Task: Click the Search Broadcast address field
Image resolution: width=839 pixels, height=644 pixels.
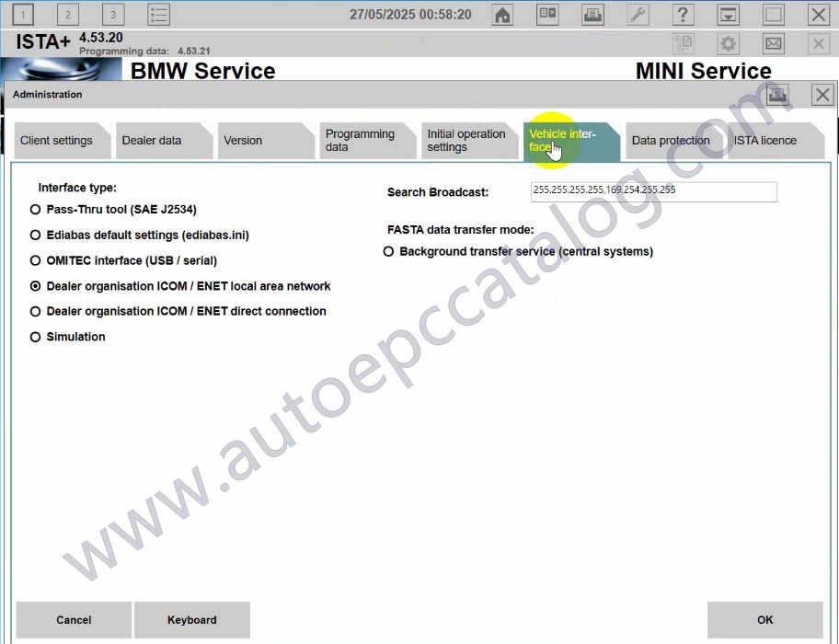Action: (654, 191)
